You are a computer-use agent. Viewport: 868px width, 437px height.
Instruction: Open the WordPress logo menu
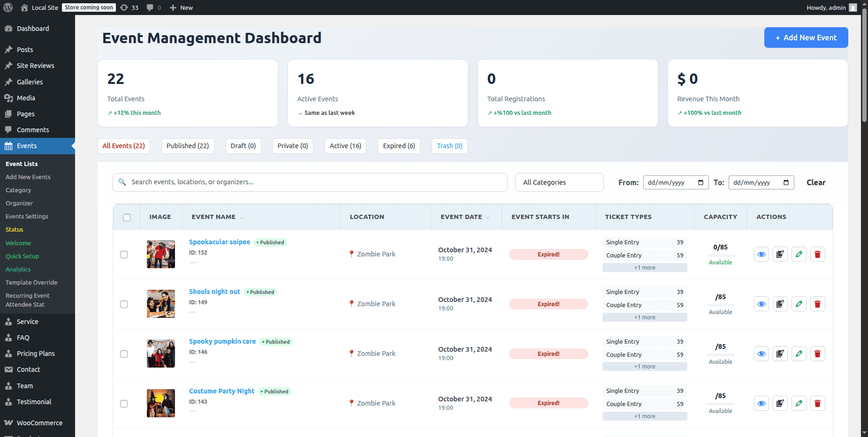(8, 8)
